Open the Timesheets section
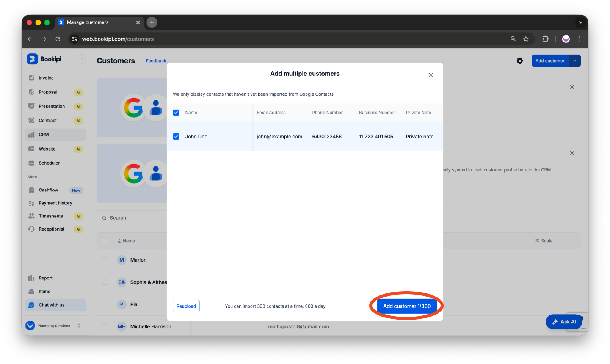 [51, 216]
